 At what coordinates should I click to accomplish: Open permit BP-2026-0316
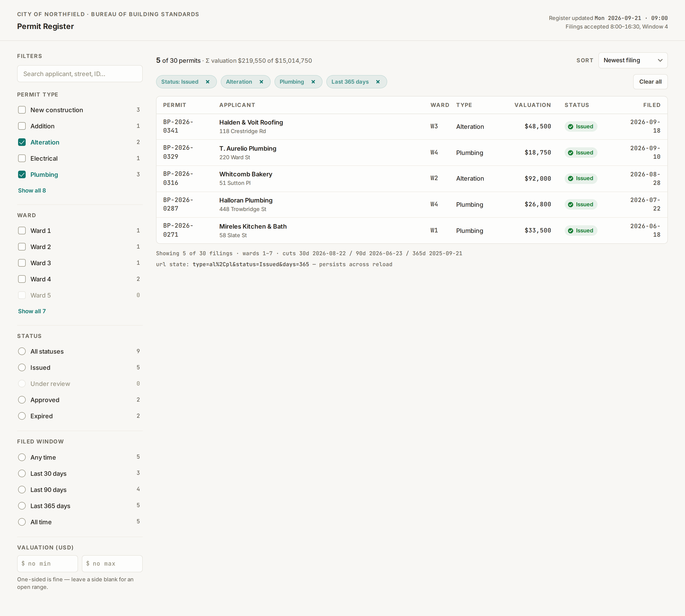pos(178,178)
